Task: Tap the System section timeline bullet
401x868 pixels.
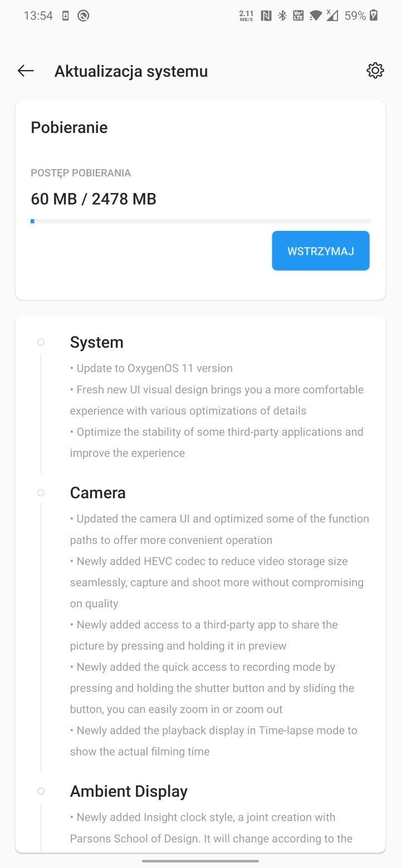Action: pyautogui.click(x=41, y=342)
